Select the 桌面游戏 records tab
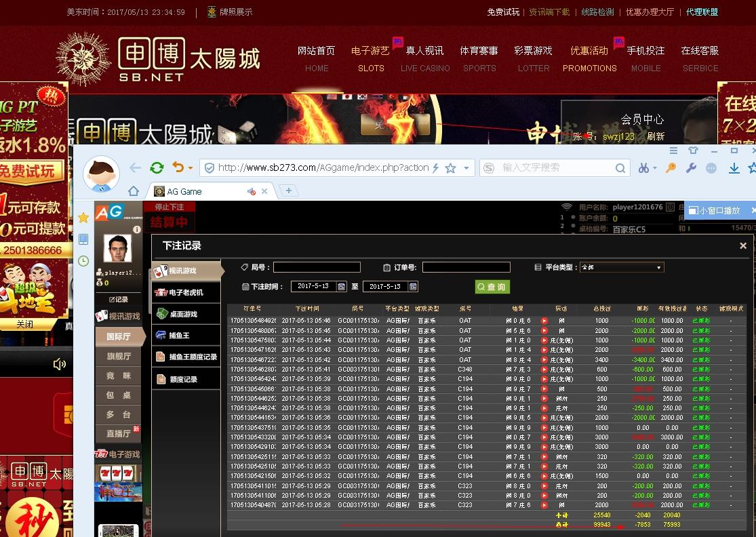Screen dimensions: 756x537 pos(186,315)
